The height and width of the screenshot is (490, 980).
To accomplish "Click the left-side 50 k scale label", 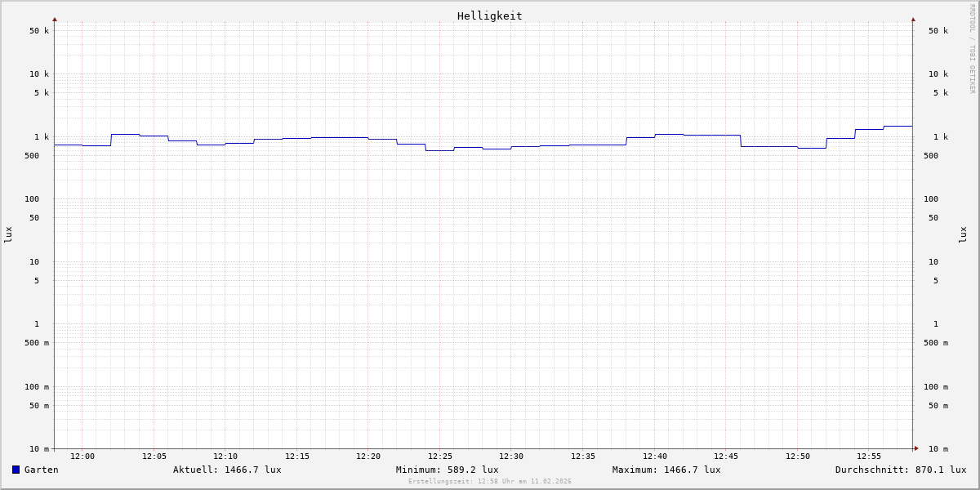I will 39,31.
